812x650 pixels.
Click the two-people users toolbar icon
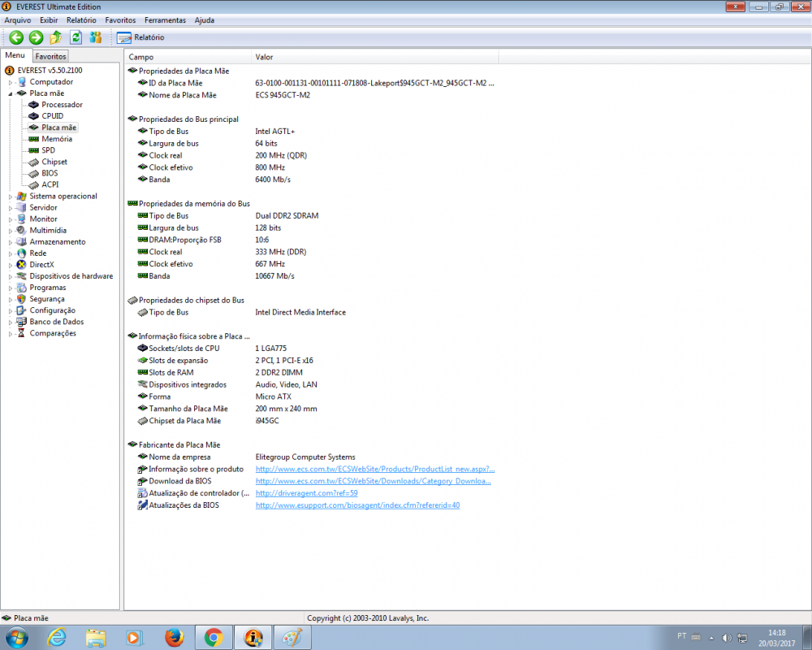(x=96, y=37)
